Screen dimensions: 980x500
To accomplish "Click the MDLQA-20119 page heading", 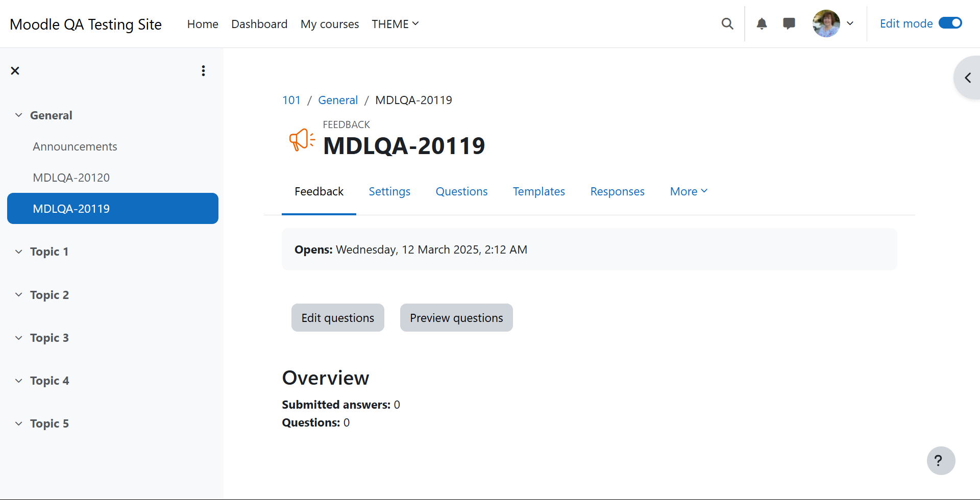I will 404,146.
